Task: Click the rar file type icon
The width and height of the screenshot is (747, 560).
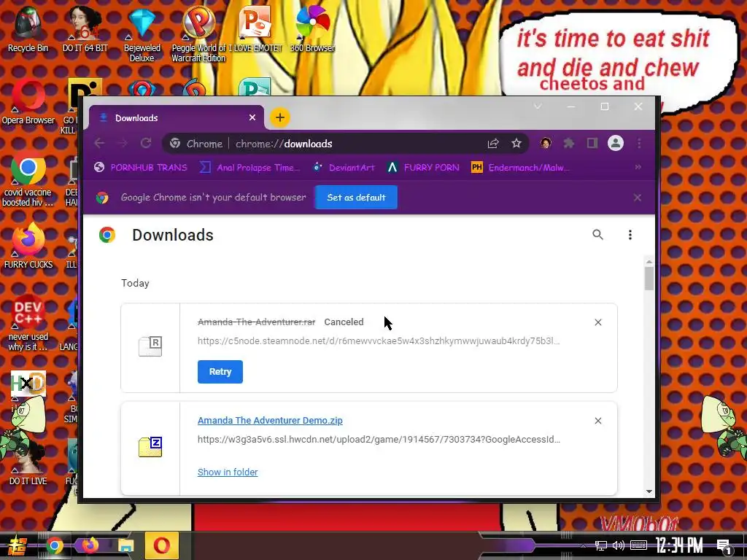Action: 150,346
